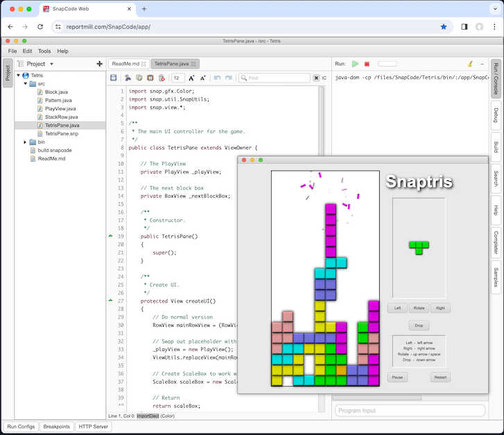This screenshot has width=504, height=435.
Task: Toggle the Project side tab
Action: [8, 73]
